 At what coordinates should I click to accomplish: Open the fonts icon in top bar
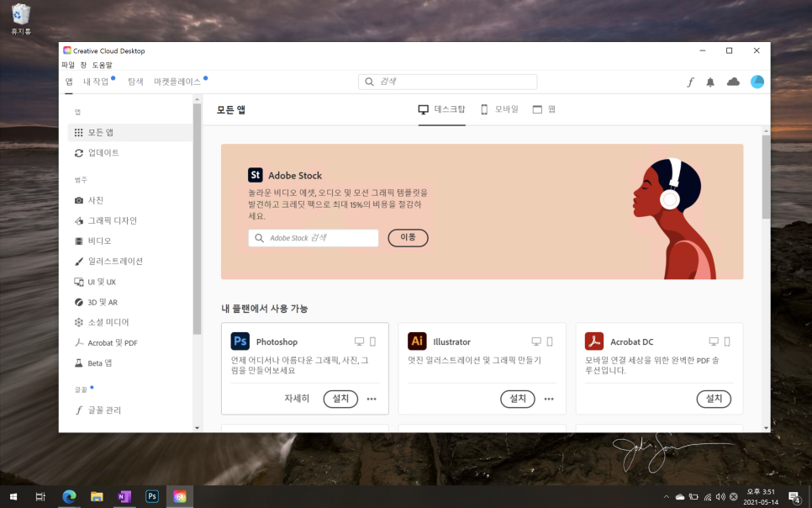coord(690,82)
